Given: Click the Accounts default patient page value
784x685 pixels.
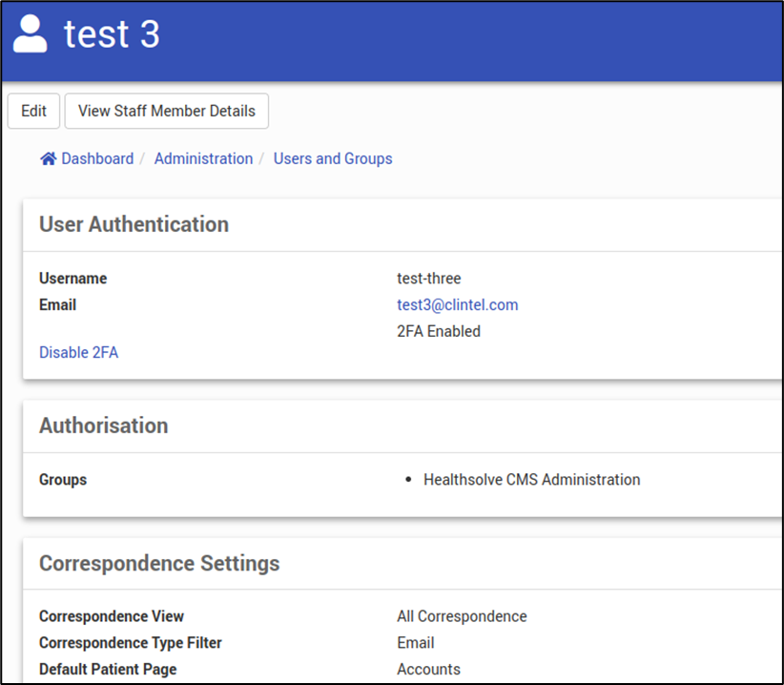Looking at the screenshot, I should (428, 670).
